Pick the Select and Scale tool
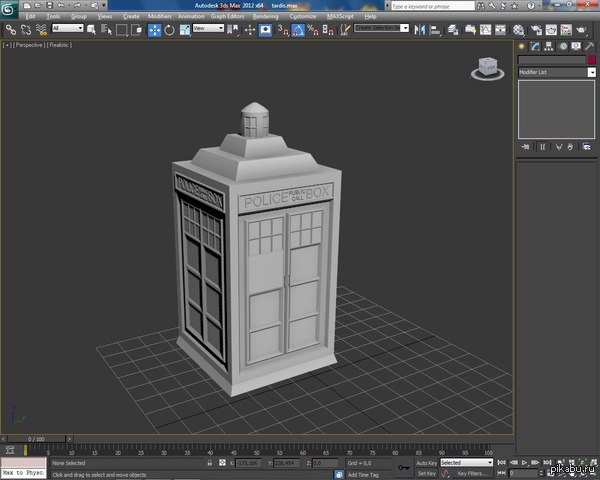 pos(185,30)
